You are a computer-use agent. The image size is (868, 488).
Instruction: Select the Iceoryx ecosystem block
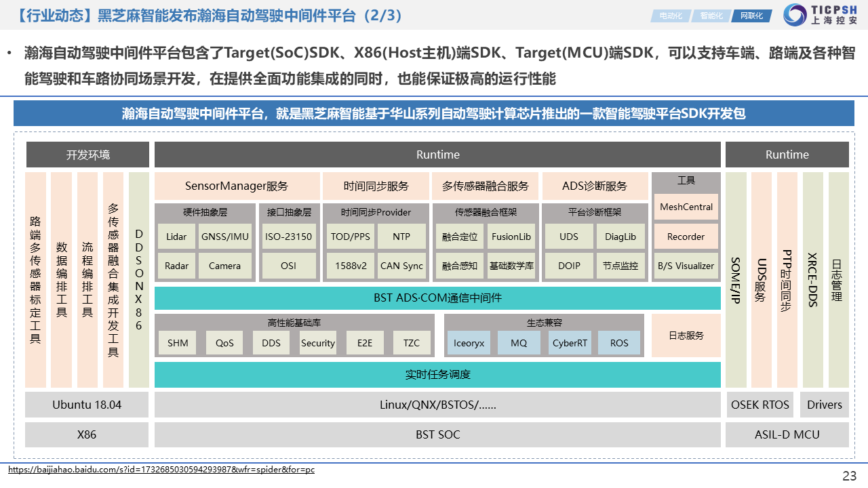pos(469,343)
